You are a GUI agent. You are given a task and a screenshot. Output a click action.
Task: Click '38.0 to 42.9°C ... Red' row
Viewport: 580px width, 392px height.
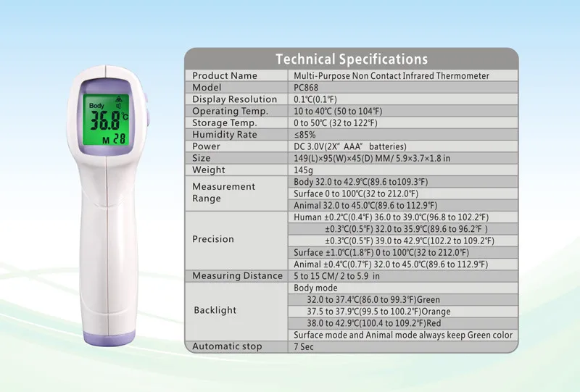[403, 323]
